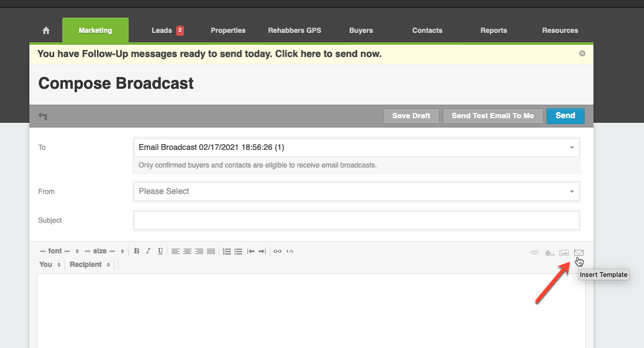
Task: Apply bold formatting
Action: 137,251
